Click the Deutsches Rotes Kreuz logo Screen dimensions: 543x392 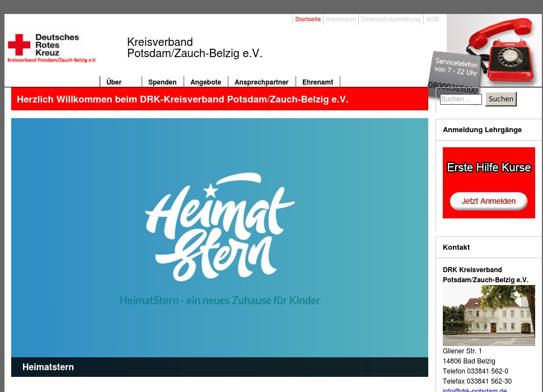pyautogui.click(x=52, y=48)
